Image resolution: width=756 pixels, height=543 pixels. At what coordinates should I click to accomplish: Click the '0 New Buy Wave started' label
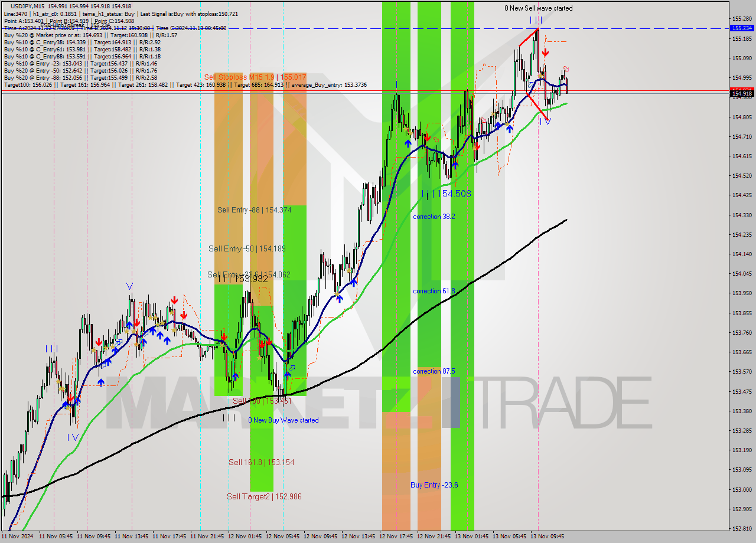(x=283, y=420)
